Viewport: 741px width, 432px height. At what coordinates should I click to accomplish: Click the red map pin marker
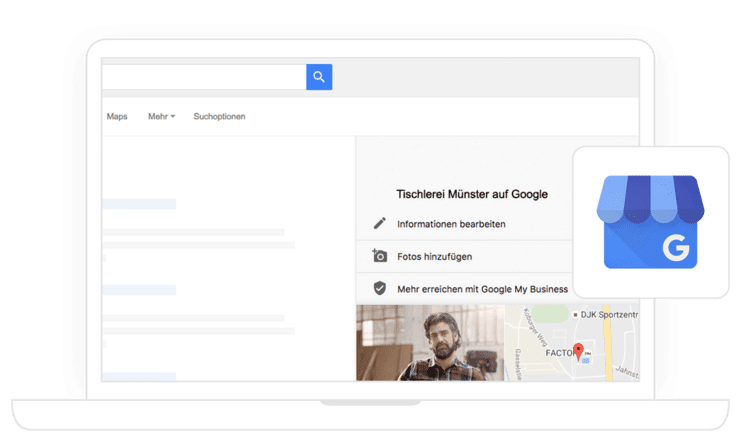pyautogui.click(x=578, y=352)
